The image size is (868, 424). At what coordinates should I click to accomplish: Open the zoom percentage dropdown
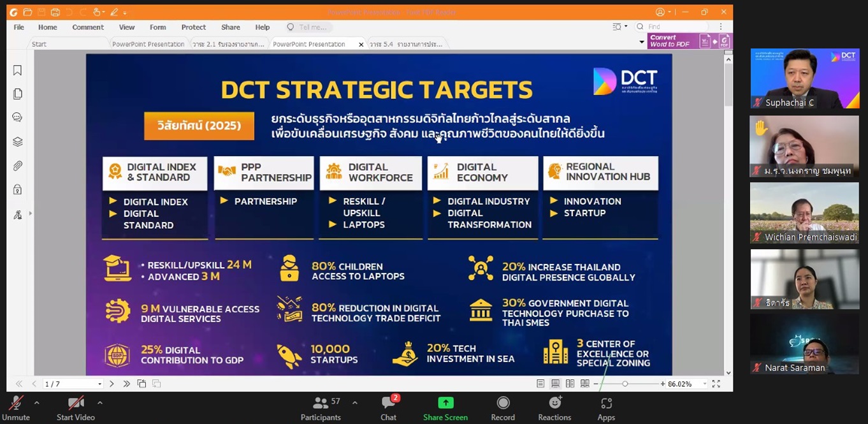tap(704, 384)
